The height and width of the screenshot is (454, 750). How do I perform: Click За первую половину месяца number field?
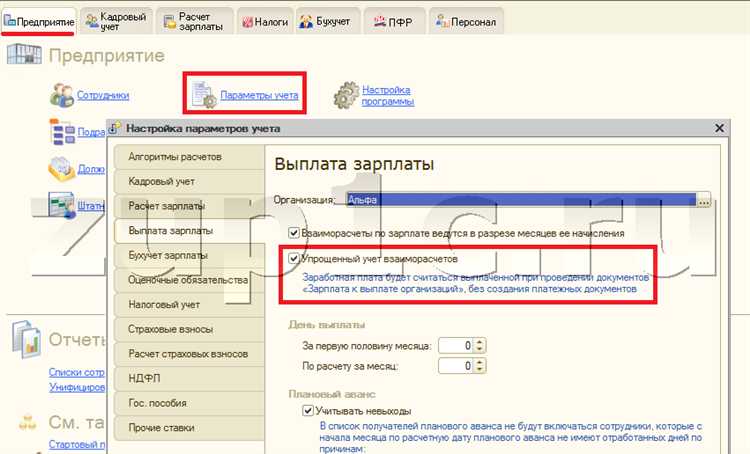point(456,345)
